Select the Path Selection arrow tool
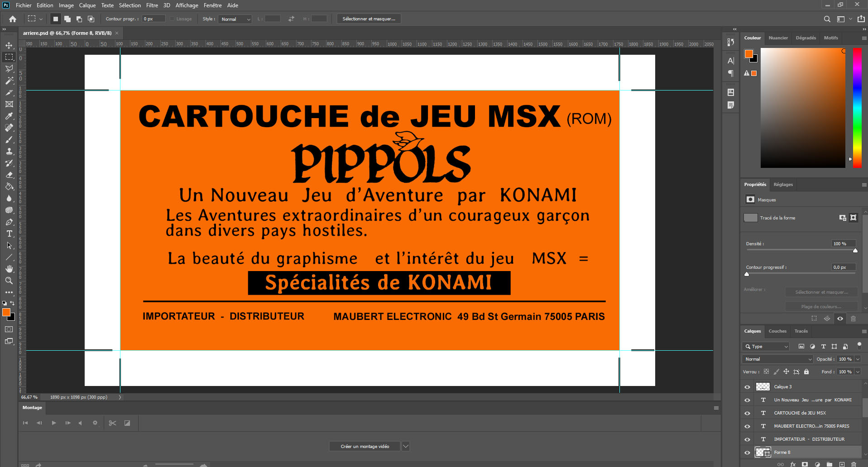The height and width of the screenshot is (467, 868). tap(9, 245)
